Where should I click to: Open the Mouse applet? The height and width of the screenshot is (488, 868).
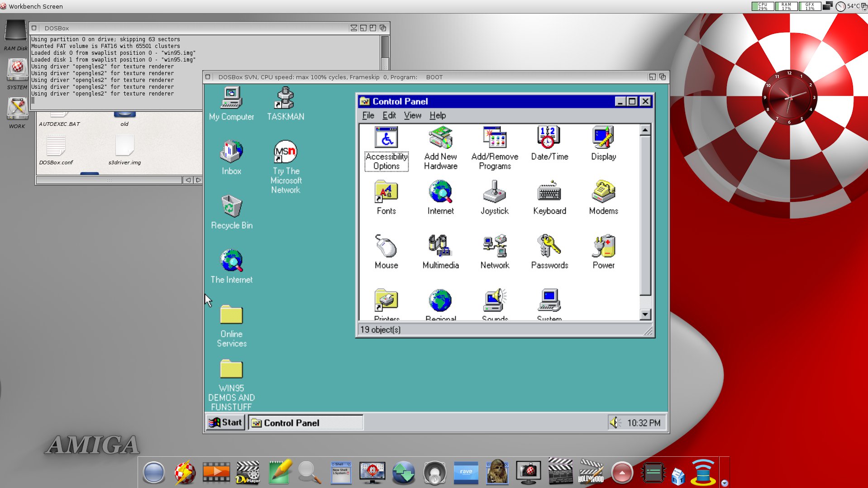[x=386, y=252]
